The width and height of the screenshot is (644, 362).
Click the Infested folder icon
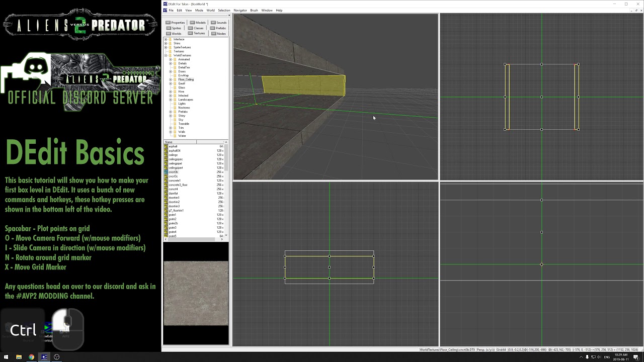pyautogui.click(x=175, y=96)
